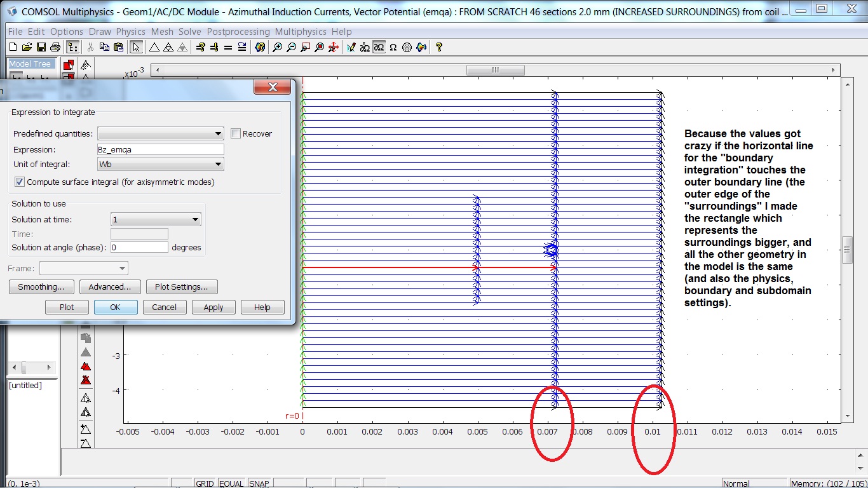This screenshot has width=868, height=493.
Task: Toggle SNAP in the status bar
Action: pyautogui.click(x=259, y=484)
